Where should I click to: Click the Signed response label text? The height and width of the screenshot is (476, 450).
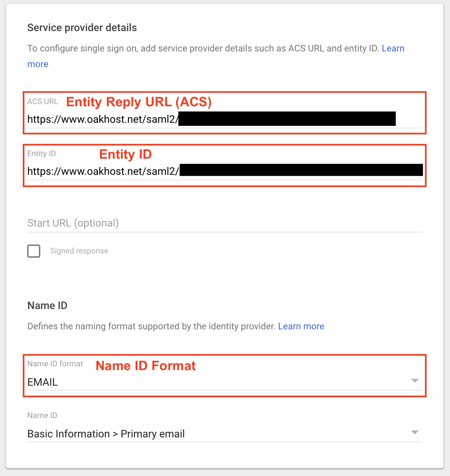pos(79,251)
